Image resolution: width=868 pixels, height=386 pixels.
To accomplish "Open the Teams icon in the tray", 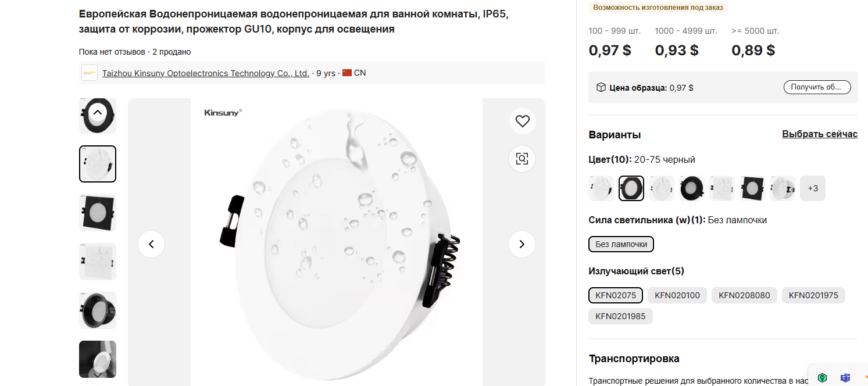I will tap(845, 378).
